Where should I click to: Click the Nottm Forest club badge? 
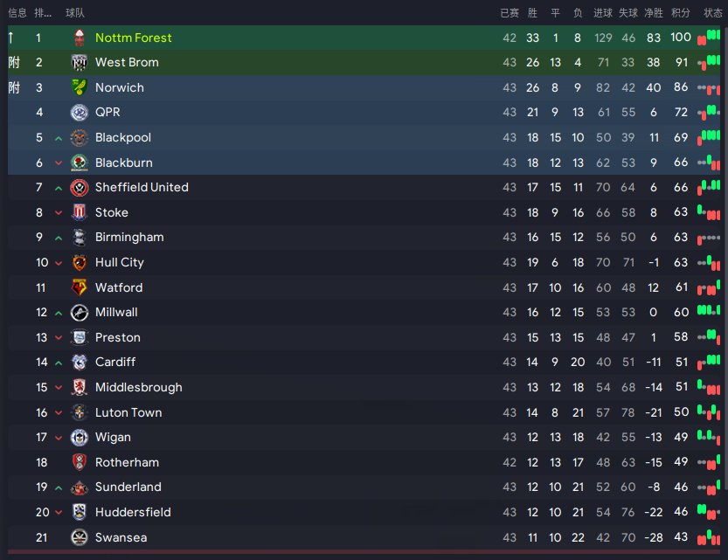[x=80, y=38]
